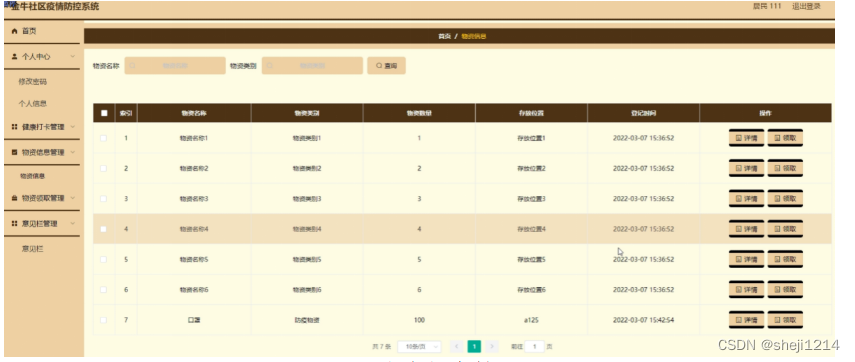Viewport: 855px width, 362px height.
Task: Collapse the 意见栏管理 chevron
Action: click(x=72, y=224)
